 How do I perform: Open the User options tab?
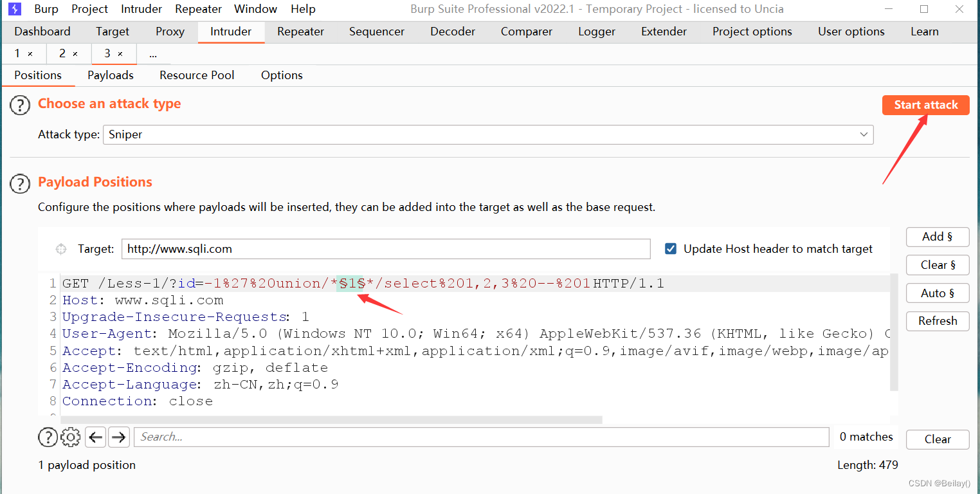pyautogui.click(x=851, y=32)
